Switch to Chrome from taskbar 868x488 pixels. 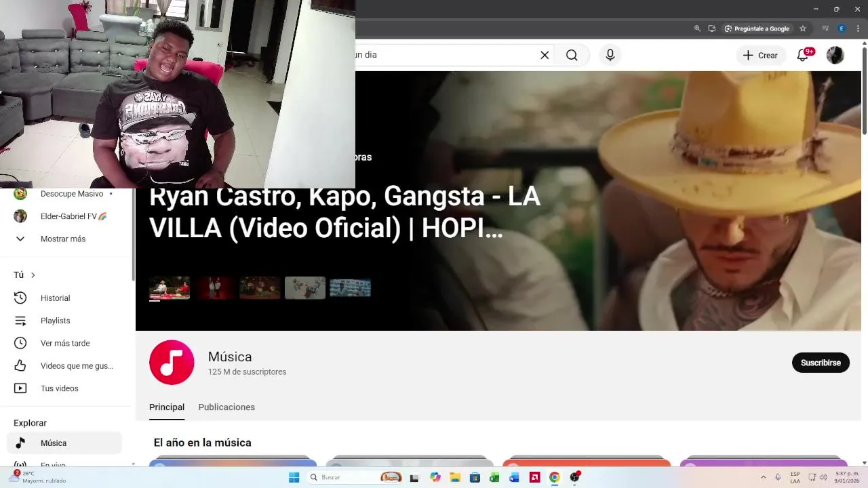(554, 477)
